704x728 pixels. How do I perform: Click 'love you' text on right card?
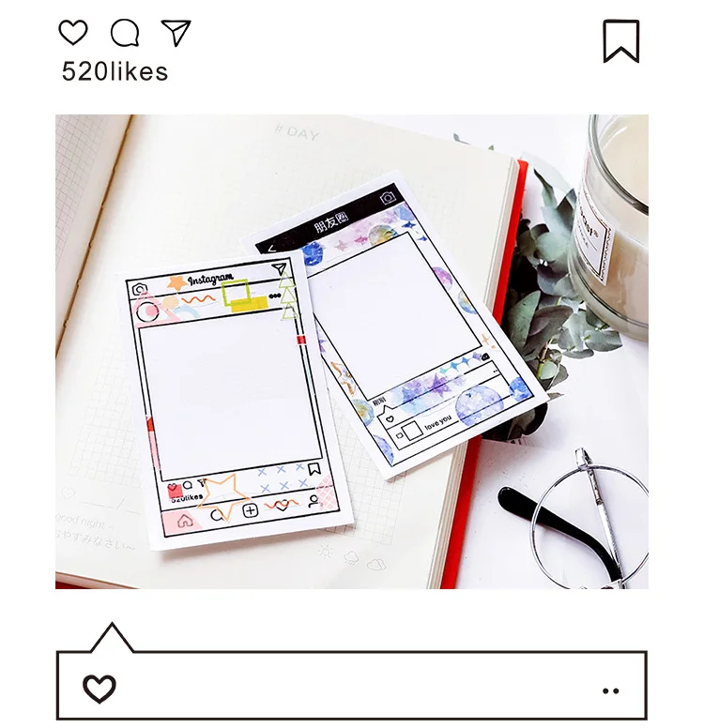(437, 421)
